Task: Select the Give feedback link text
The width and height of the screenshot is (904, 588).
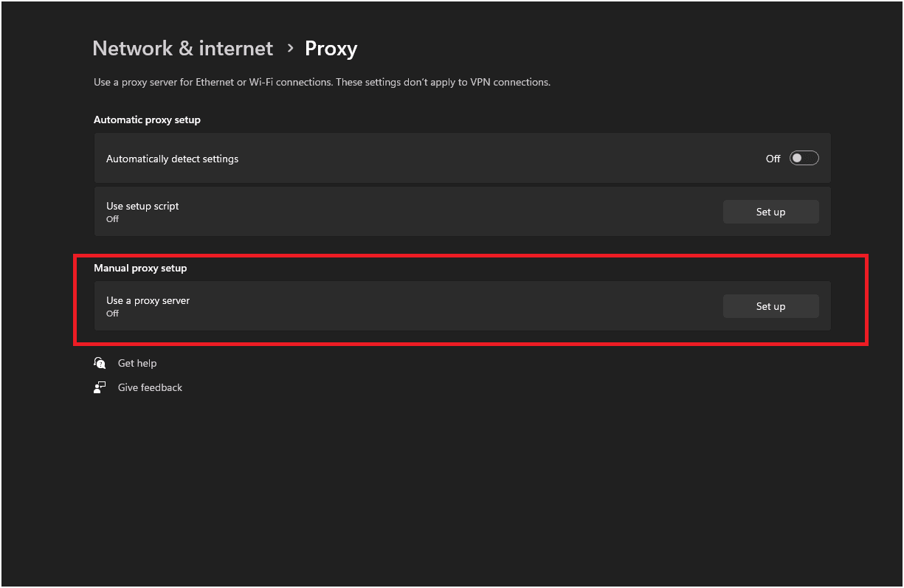Action: tap(150, 387)
